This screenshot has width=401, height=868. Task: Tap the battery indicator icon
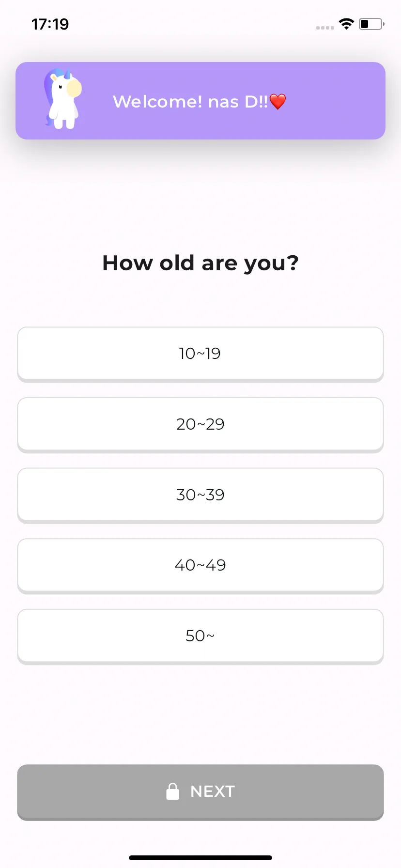(x=371, y=24)
